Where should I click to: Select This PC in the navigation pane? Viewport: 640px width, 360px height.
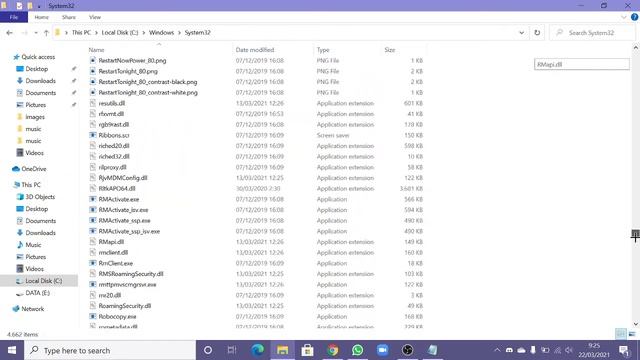[x=31, y=185]
